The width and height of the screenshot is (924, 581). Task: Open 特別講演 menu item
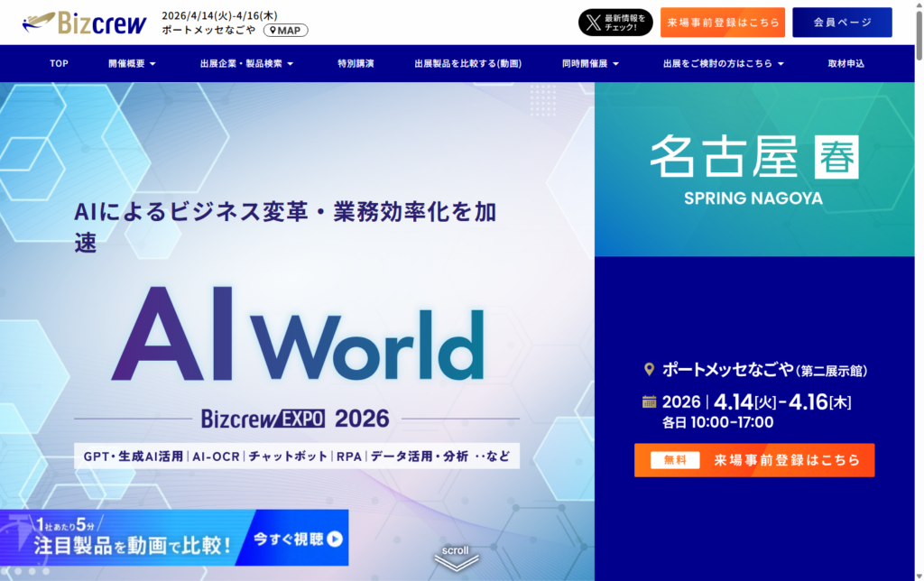pyautogui.click(x=356, y=64)
